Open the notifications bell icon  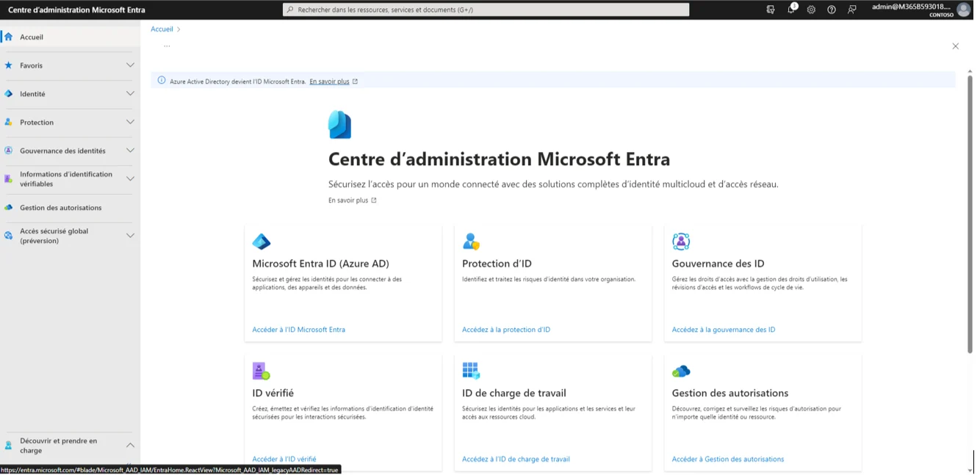click(790, 10)
